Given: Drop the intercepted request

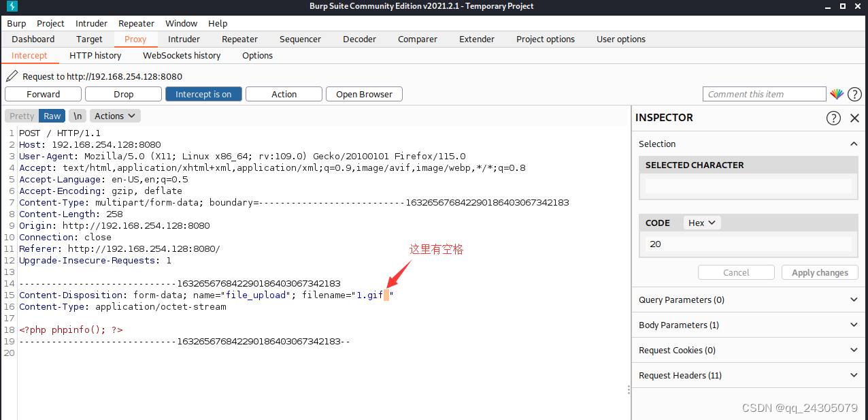Looking at the screenshot, I should [x=123, y=94].
